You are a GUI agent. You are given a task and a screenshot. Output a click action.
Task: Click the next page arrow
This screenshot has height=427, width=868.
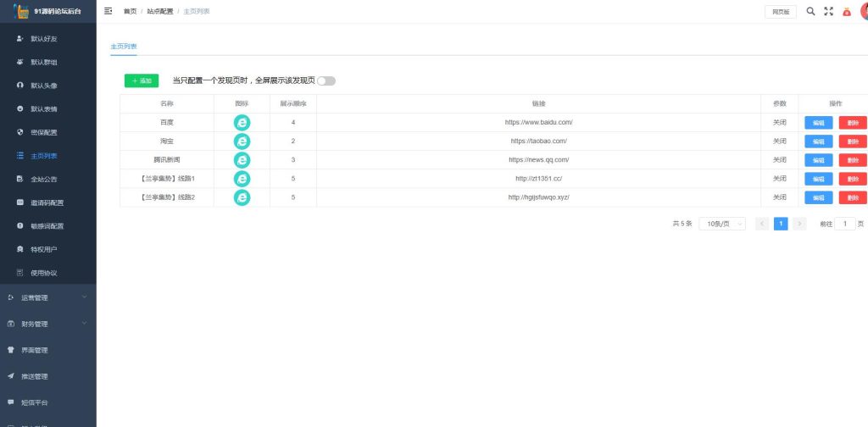coord(799,224)
